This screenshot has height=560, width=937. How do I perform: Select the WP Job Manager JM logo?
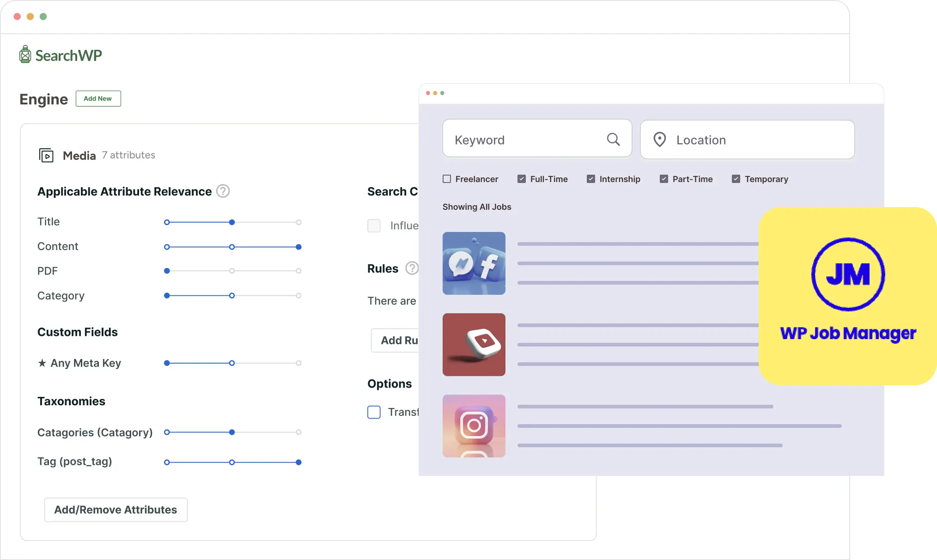point(848,274)
